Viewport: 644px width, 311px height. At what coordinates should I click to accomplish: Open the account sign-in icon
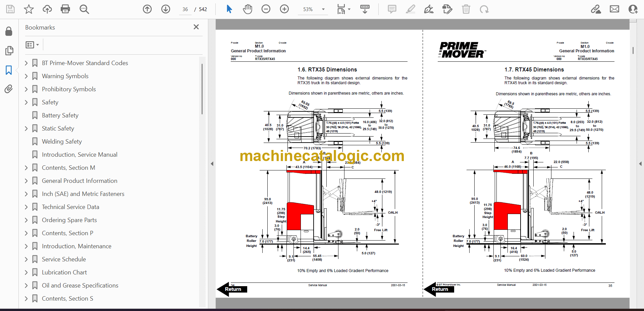[x=633, y=9]
